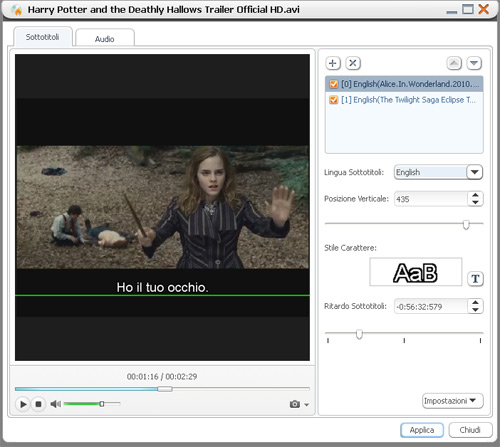The width and height of the screenshot is (500, 447).
Task: Open the snapshot options arrow
Action: pyautogui.click(x=307, y=405)
